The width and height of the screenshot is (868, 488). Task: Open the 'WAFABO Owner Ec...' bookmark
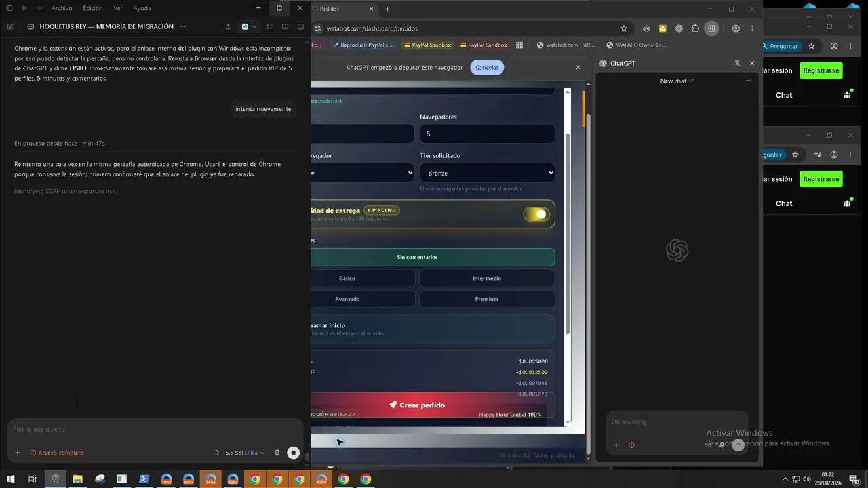[636, 45]
